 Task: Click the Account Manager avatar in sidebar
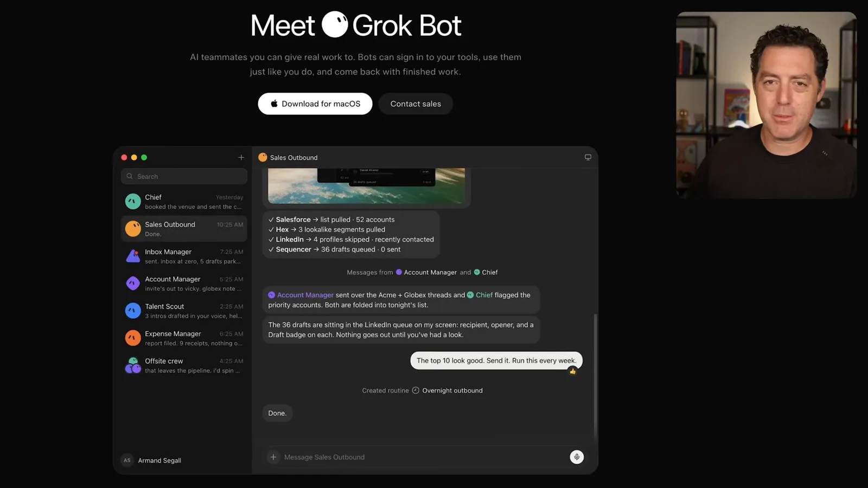pyautogui.click(x=133, y=283)
